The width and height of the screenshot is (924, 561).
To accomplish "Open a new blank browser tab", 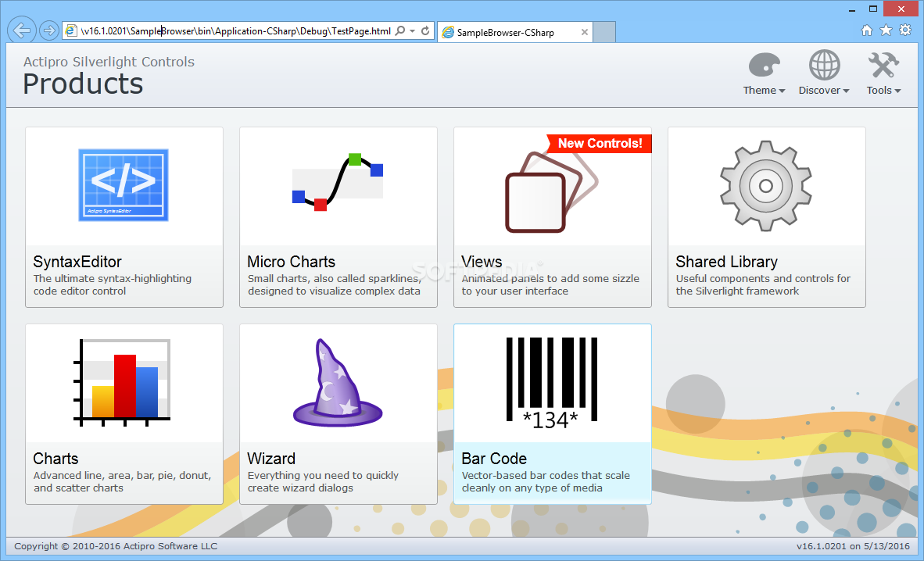I will (604, 32).
